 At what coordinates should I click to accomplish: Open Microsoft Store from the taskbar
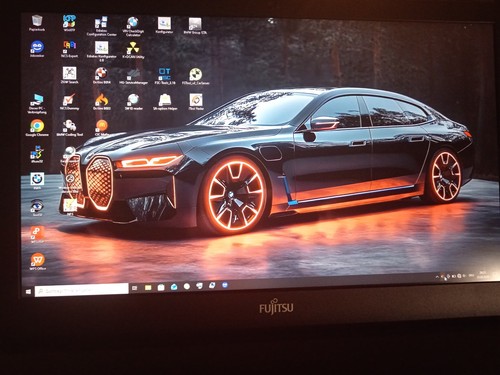point(161,287)
